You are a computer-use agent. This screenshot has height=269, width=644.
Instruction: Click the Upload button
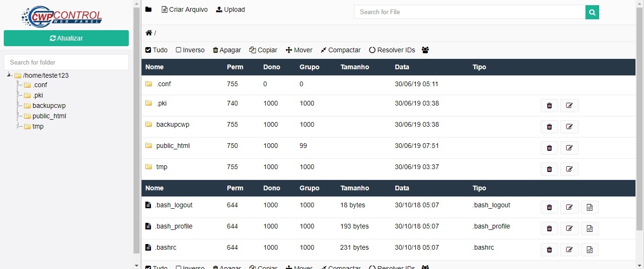pyautogui.click(x=230, y=9)
